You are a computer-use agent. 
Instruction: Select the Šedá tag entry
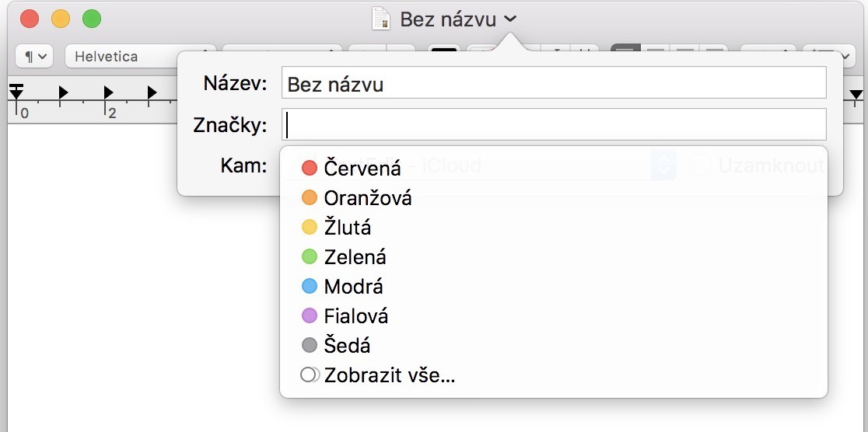(346, 345)
